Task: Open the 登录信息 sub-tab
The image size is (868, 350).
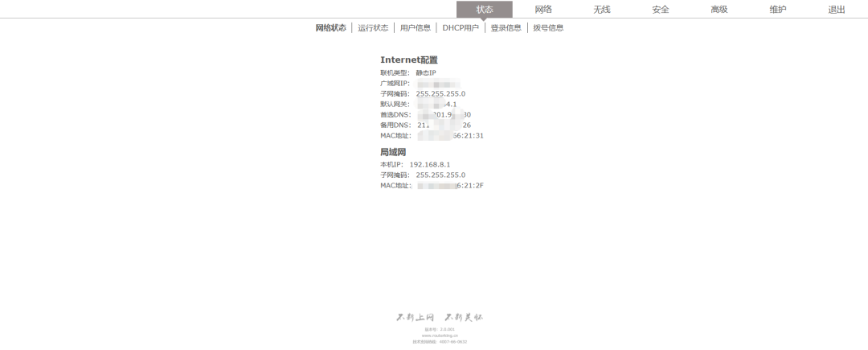Action: coord(506,28)
